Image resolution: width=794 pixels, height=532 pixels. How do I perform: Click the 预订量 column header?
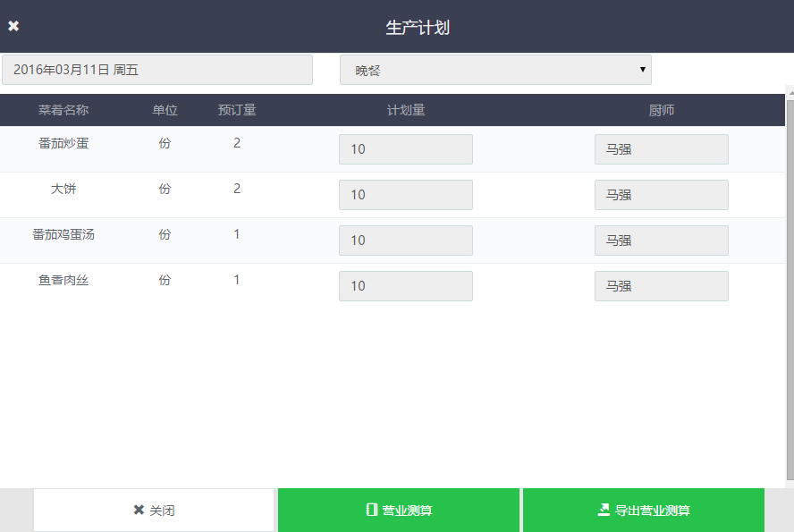(x=237, y=110)
